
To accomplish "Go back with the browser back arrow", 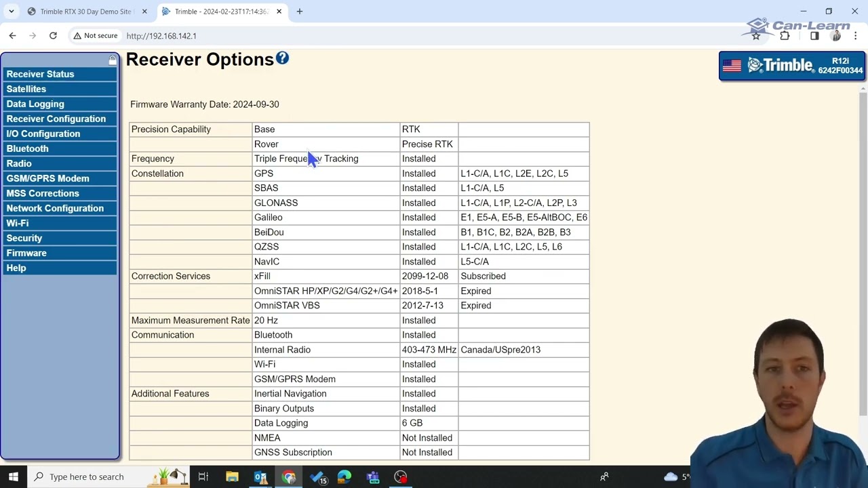I will coord(12,36).
